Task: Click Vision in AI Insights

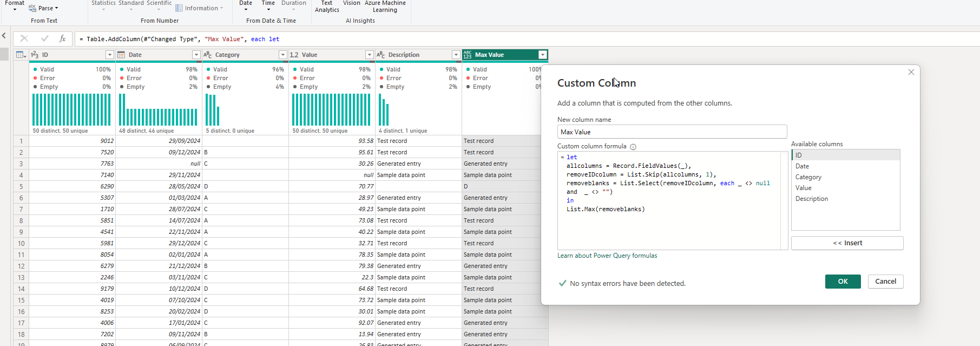Action: 352,3
